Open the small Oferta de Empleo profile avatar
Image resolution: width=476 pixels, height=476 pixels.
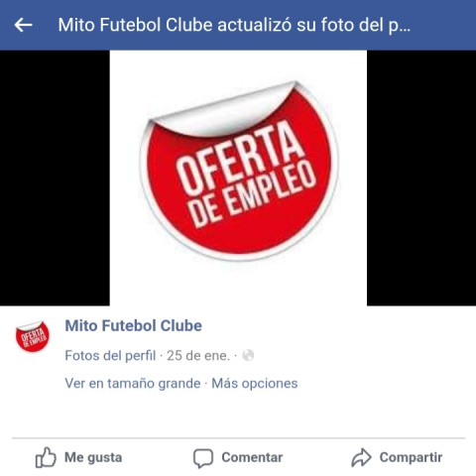click(x=33, y=336)
